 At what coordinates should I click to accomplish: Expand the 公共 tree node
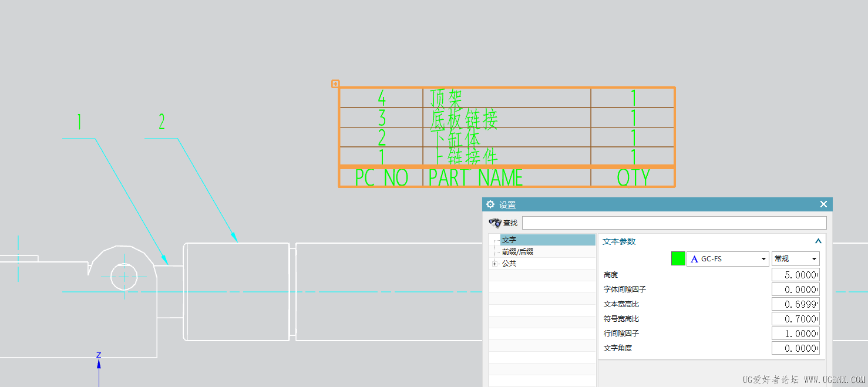coord(494,264)
